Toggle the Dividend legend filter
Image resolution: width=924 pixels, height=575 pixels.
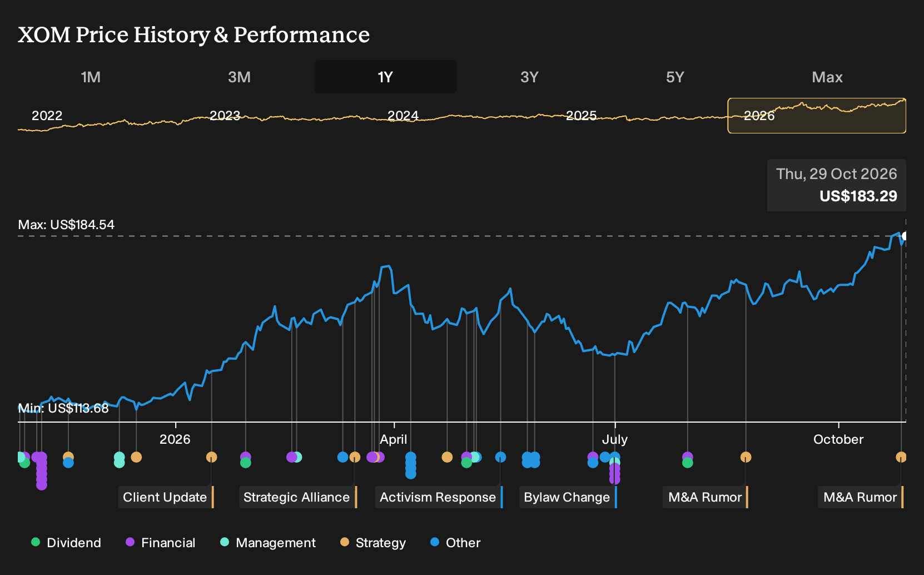[x=66, y=543]
